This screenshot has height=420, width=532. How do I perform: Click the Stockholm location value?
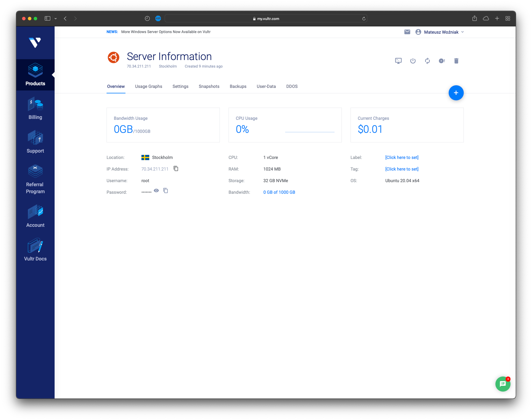[162, 157]
